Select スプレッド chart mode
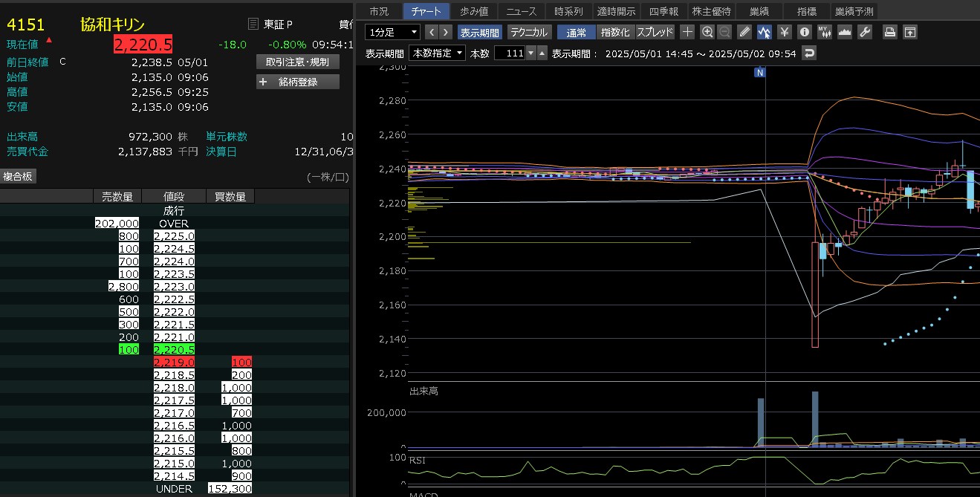 click(655, 32)
